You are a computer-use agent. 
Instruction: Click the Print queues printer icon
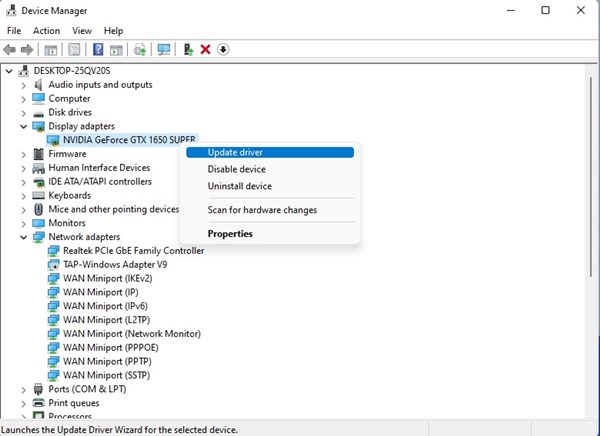[38, 403]
